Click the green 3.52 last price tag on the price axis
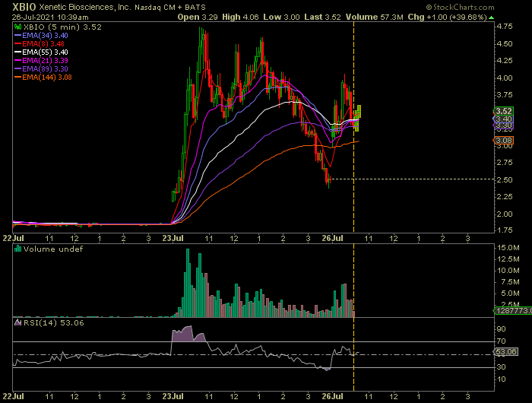The image size is (532, 403). point(503,111)
